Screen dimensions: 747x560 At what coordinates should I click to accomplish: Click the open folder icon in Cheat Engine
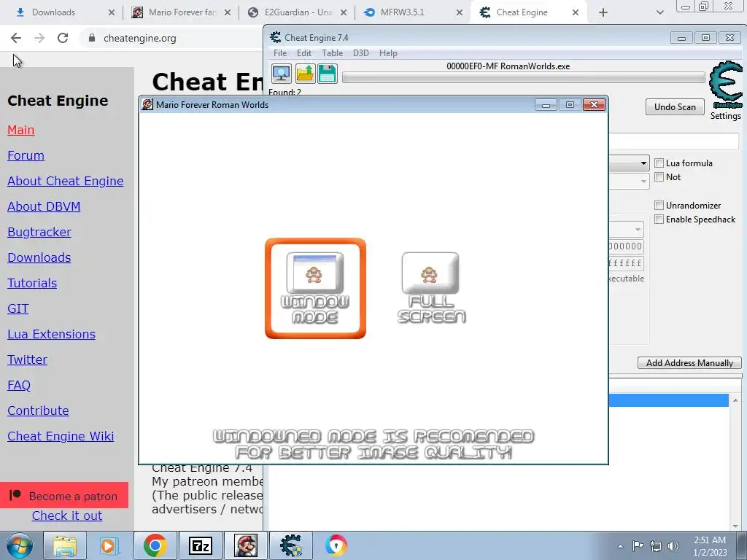pyautogui.click(x=305, y=74)
